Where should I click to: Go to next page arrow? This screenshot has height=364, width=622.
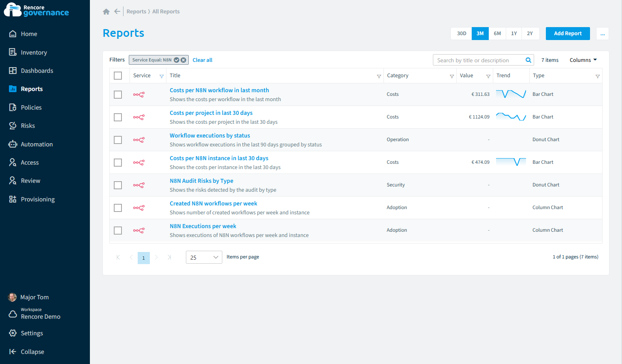tap(156, 257)
